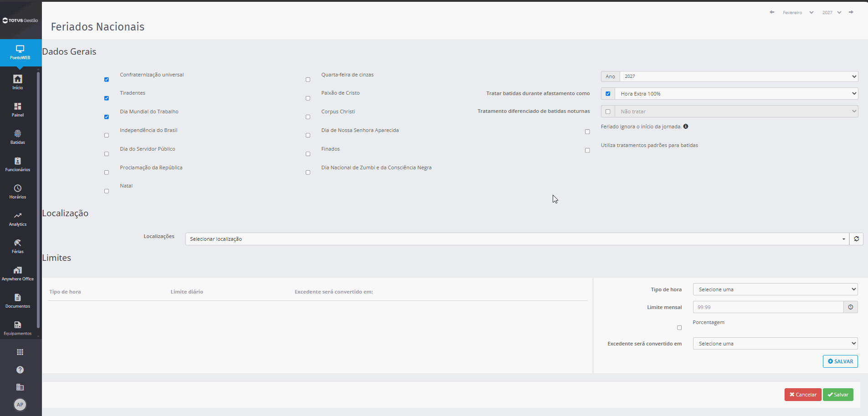The height and width of the screenshot is (416, 868).
Task: Go to next month arrow
Action: pyautogui.click(x=851, y=12)
